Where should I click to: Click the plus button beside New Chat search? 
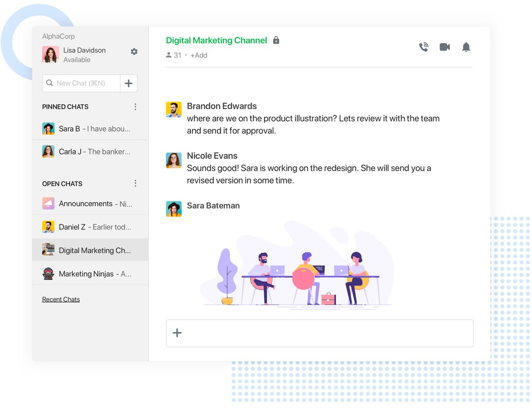click(129, 83)
